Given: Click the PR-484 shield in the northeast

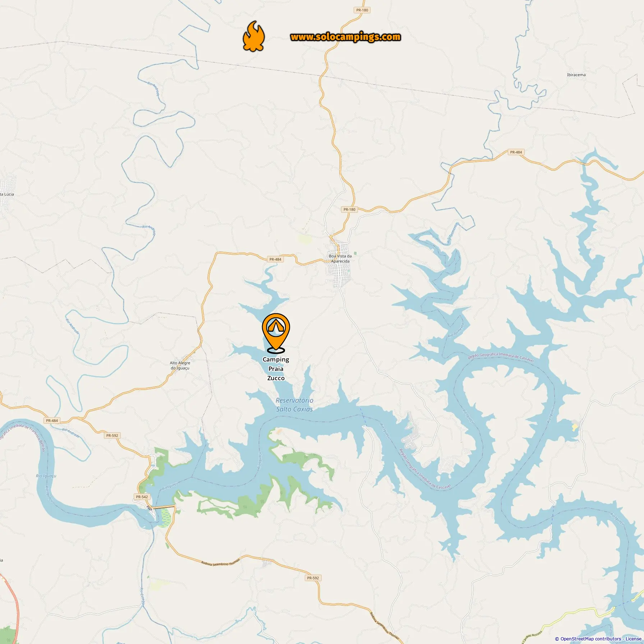Looking at the screenshot, I should 516,152.
